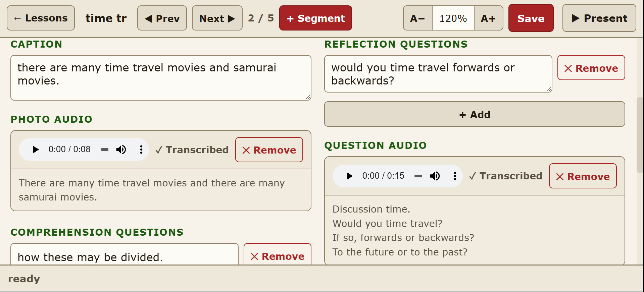
Task: Adjust the photo audio volume slider
Action: (105, 150)
